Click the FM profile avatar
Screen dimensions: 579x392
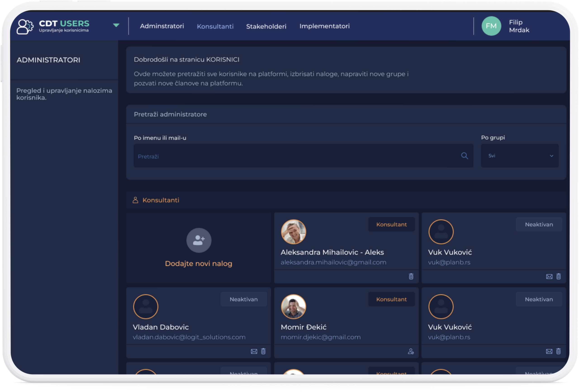pyautogui.click(x=491, y=26)
